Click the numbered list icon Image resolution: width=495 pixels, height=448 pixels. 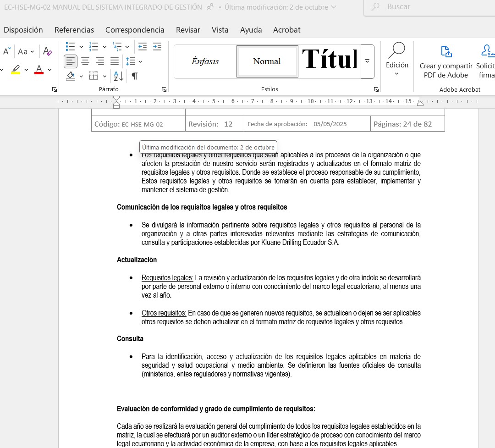click(94, 47)
